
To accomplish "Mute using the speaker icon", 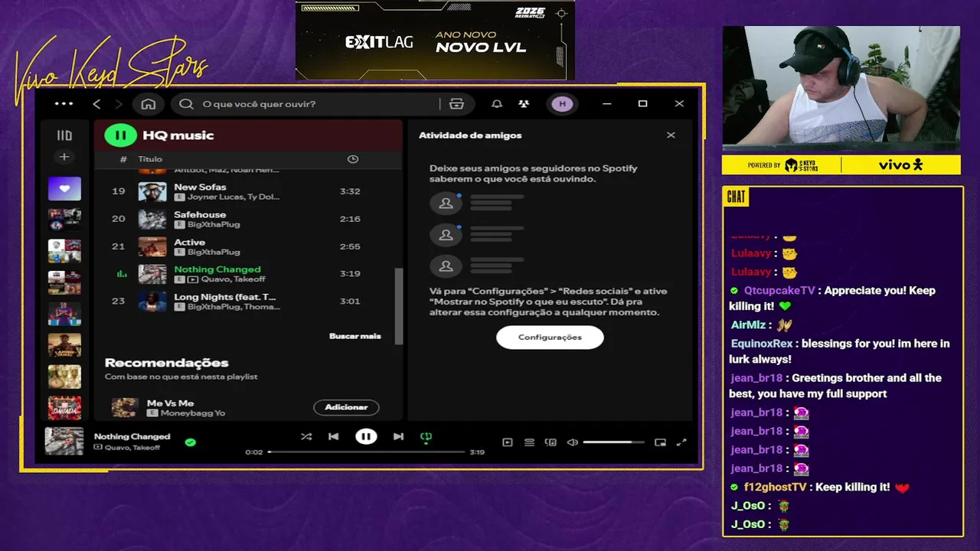I will click(x=573, y=442).
